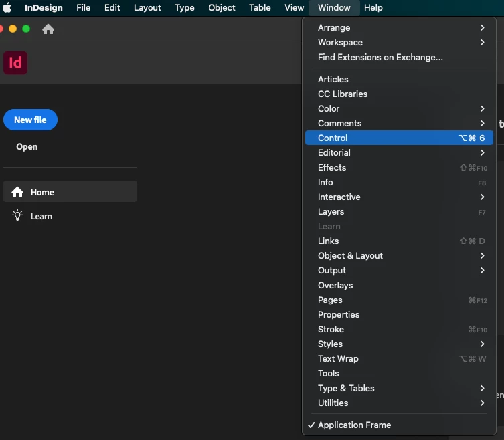Select Home in the sidebar

click(70, 191)
